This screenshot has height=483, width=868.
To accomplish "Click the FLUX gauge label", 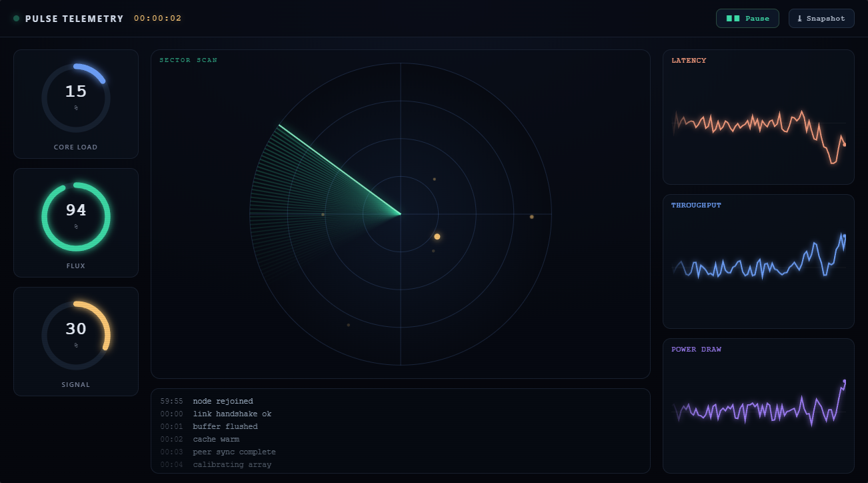I will pos(76,266).
